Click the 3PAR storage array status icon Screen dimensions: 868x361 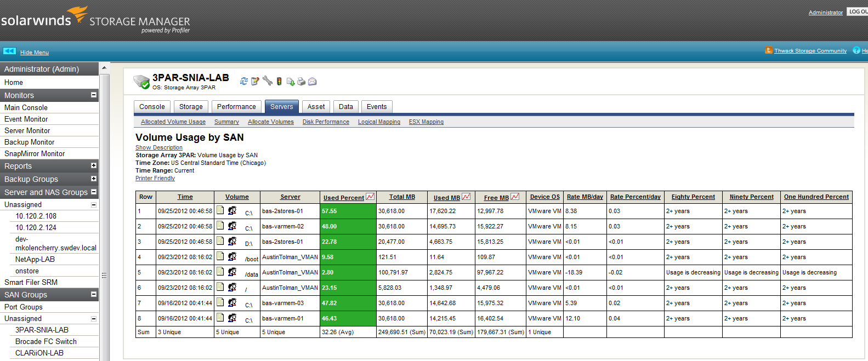click(141, 82)
